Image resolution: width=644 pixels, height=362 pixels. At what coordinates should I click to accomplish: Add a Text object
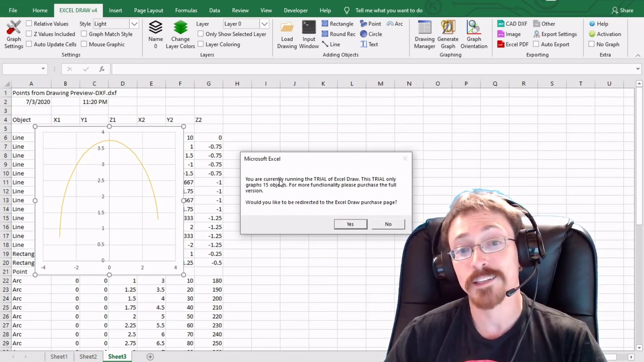pos(369,44)
